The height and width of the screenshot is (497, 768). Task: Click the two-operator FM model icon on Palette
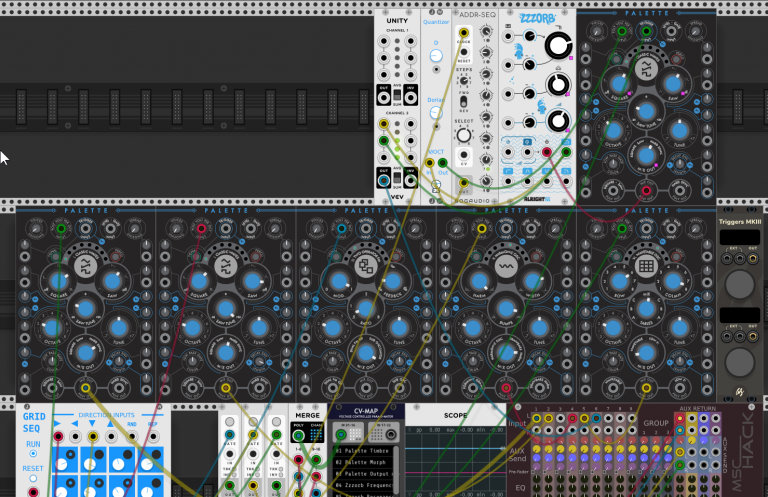(x=366, y=266)
